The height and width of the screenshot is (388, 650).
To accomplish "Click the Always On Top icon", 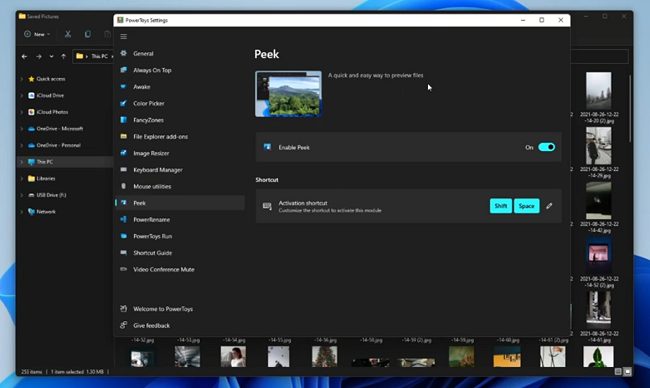I will [124, 70].
